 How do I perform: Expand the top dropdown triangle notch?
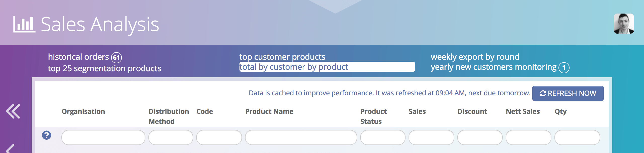[335, 6]
